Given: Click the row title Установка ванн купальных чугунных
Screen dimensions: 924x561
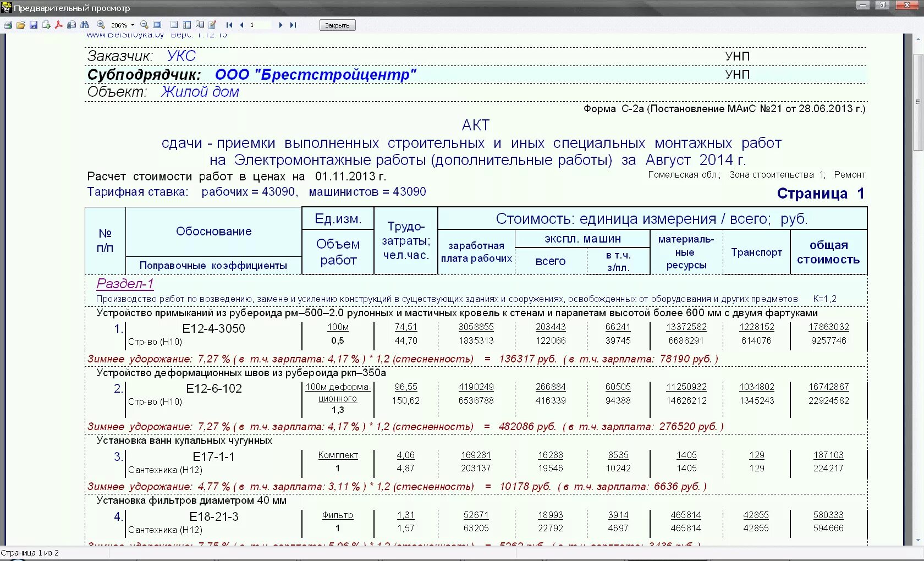Looking at the screenshot, I should point(184,441).
